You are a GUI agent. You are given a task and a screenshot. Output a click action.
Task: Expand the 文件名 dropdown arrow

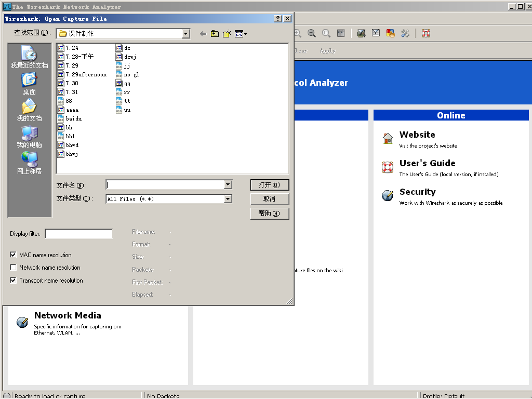point(228,184)
